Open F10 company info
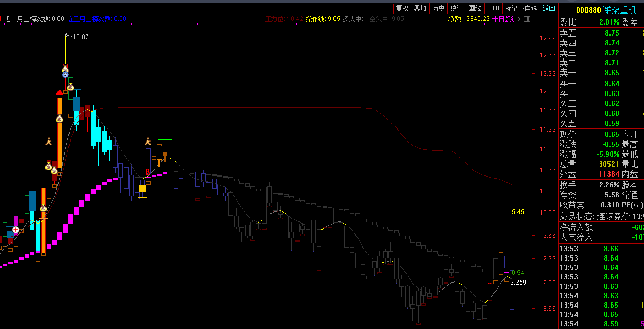This screenshot has height=329, width=644. (493, 8)
